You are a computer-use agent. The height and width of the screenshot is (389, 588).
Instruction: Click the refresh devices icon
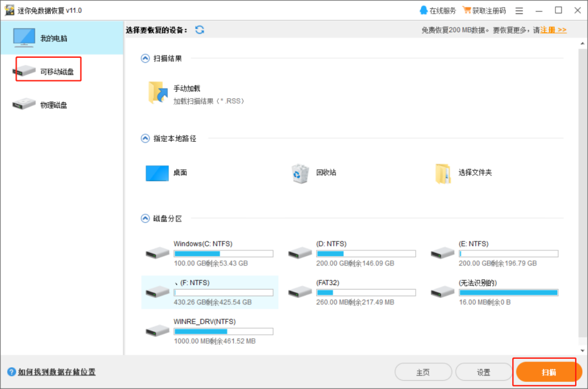(199, 30)
